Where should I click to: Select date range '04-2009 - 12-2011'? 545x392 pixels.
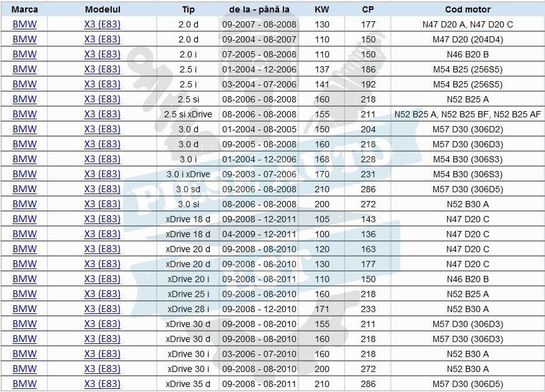(x=259, y=234)
